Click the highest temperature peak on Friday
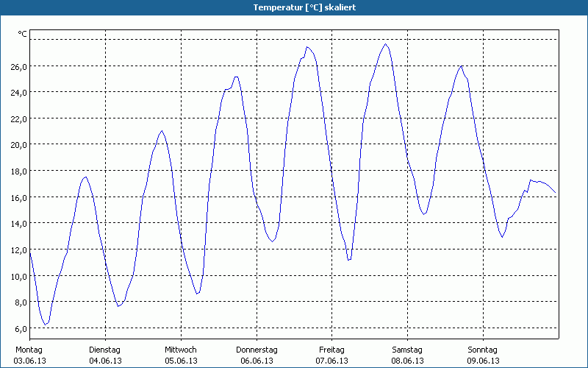The image size is (588, 368). 385,44
